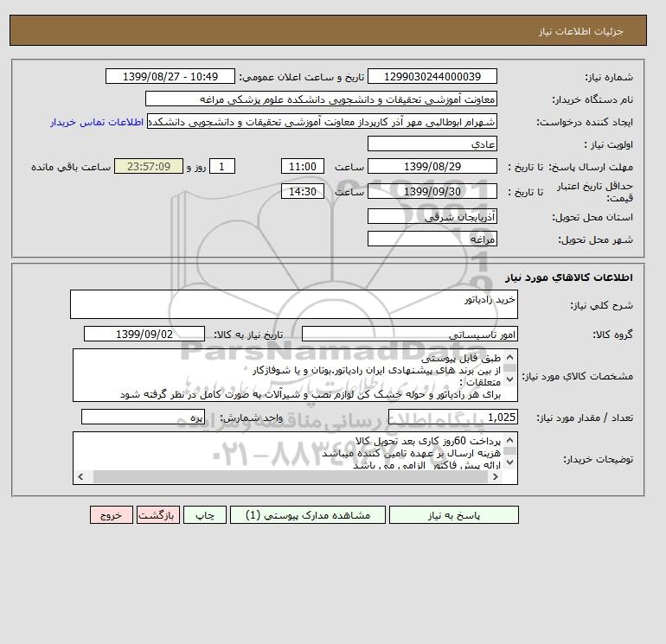This screenshot has height=644, width=666.
Task: Click the province field آذربایجان شرقی
Action: click(432, 216)
